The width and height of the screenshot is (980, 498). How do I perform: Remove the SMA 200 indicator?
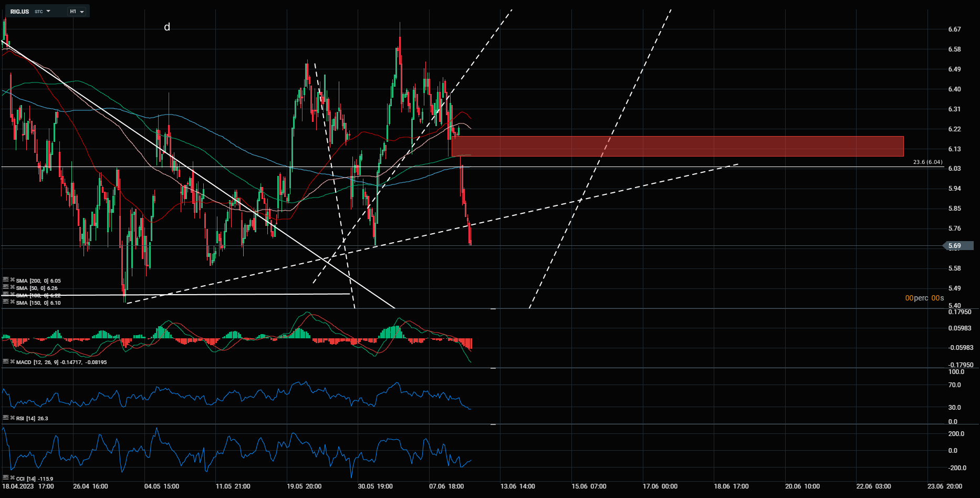(12, 280)
